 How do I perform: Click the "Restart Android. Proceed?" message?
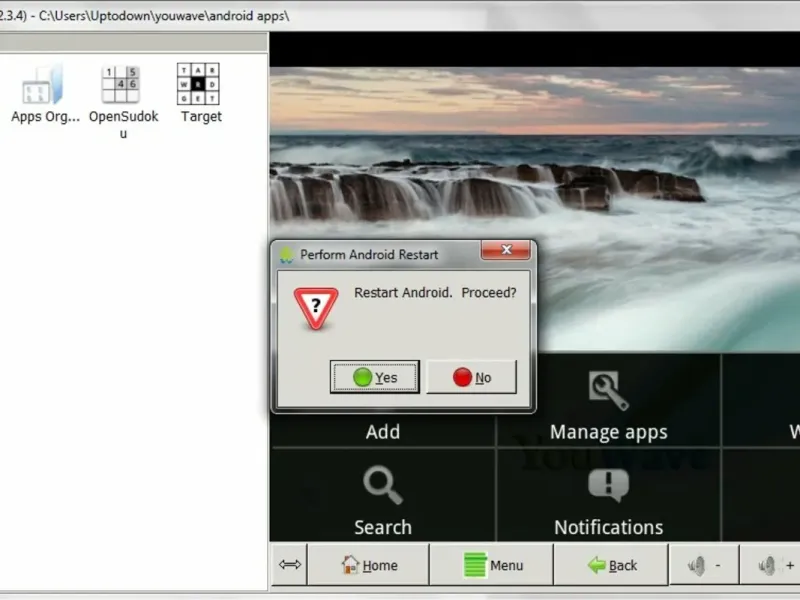[x=435, y=292]
